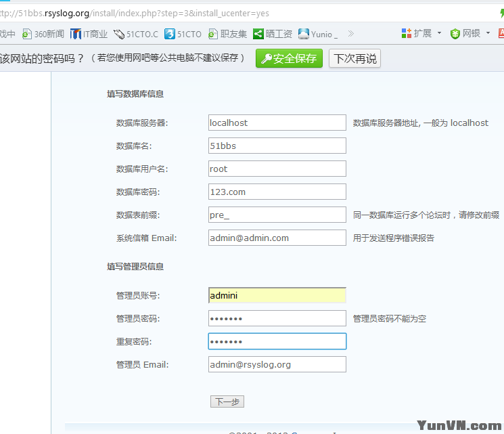Image resolution: width=504 pixels, height=434 pixels.
Task: Click the 数据库用户名 label
Action: (142, 169)
